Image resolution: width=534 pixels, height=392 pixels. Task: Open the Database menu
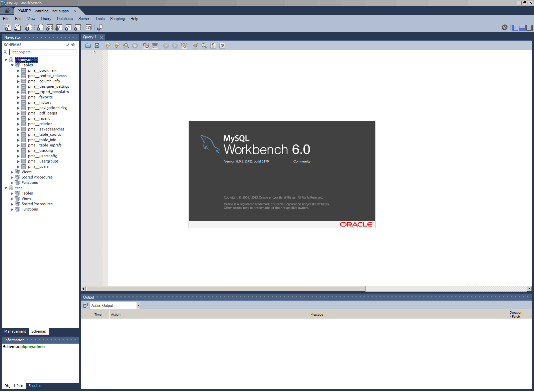point(65,19)
